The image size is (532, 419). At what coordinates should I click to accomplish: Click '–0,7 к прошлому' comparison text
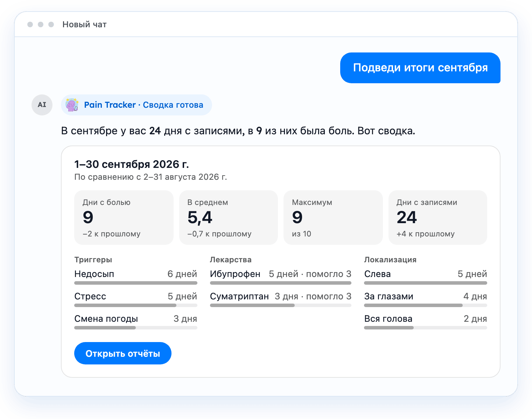click(x=219, y=234)
